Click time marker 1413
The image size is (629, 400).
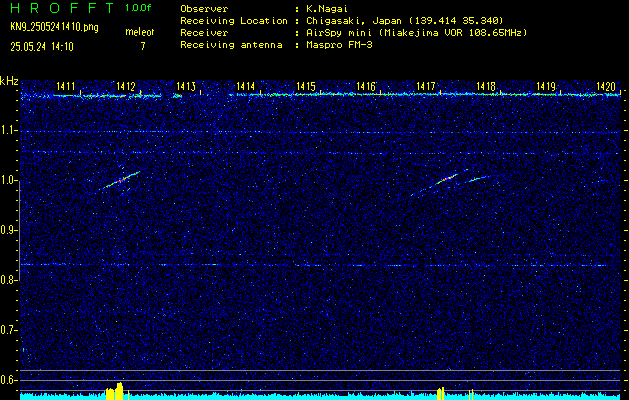pos(186,86)
